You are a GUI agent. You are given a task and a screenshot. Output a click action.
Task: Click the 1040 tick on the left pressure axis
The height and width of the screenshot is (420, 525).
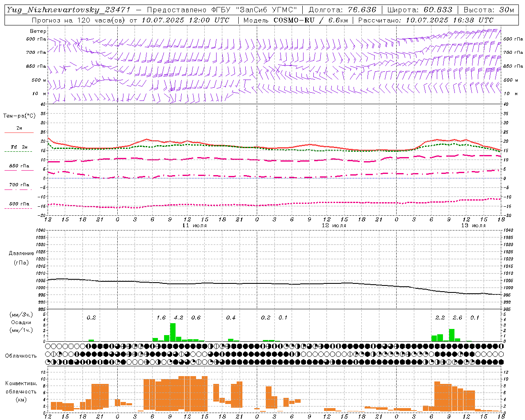(x=41, y=230)
